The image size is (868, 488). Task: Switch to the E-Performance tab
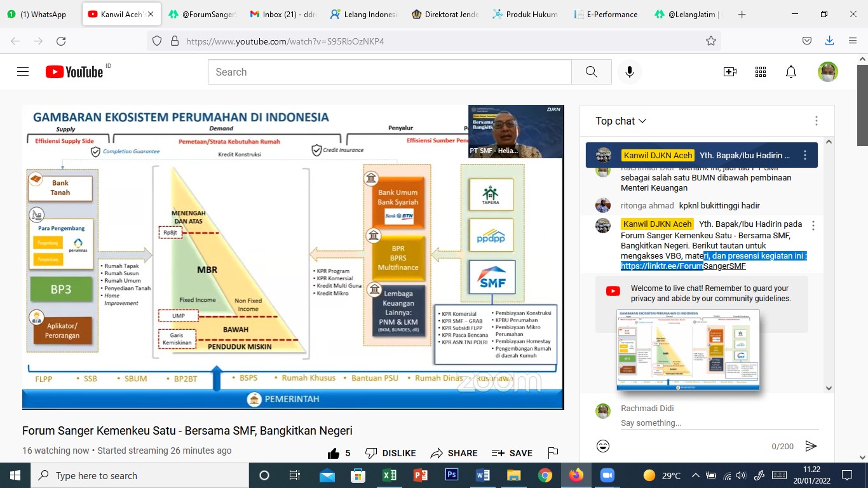(611, 14)
